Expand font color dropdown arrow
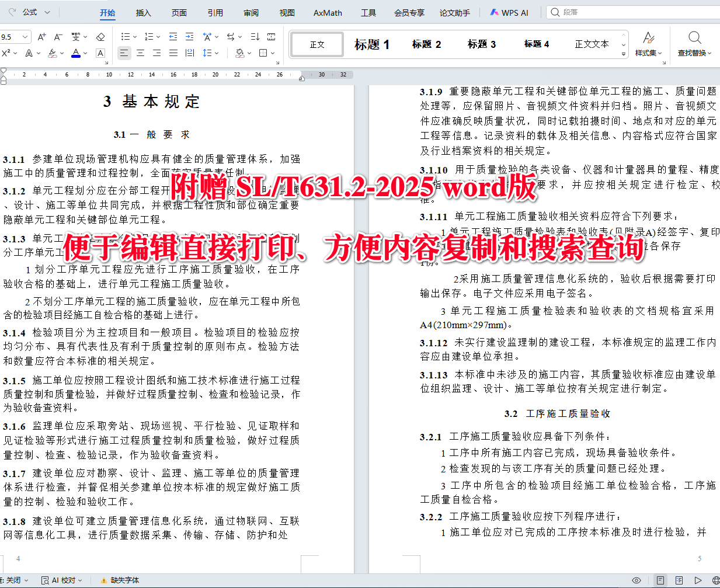Image resolution: width=720 pixels, height=588 pixels. click(x=85, y=53)
